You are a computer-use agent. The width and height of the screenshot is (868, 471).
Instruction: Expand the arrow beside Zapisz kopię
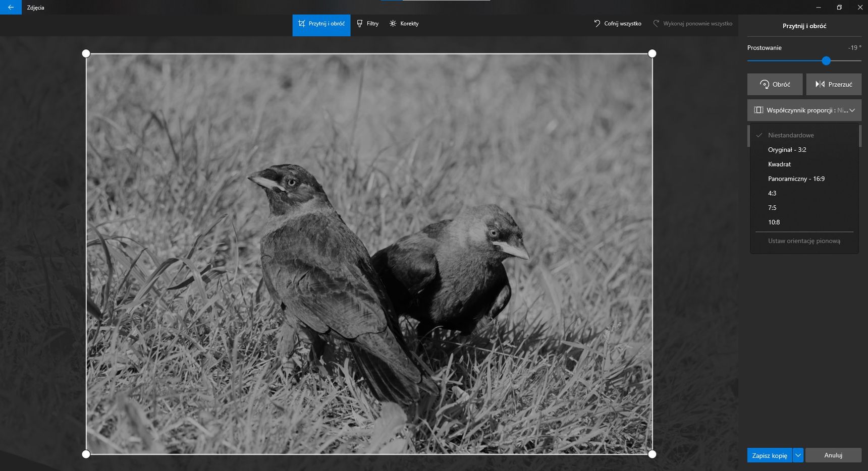pos(798,455)
